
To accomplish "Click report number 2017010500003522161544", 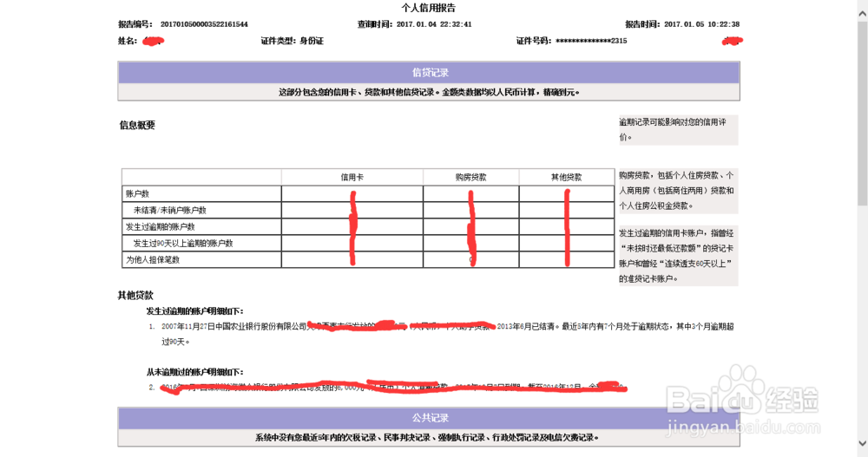I will click(204, 24).
